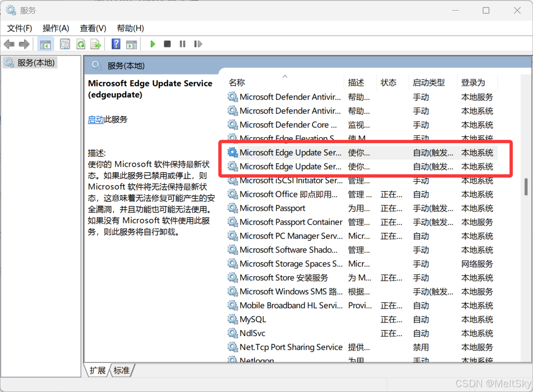Click gear icon beside Net.Tcp Port Sharing Service
The width and height of the screenshot is (533, 392).
point(233,347)
